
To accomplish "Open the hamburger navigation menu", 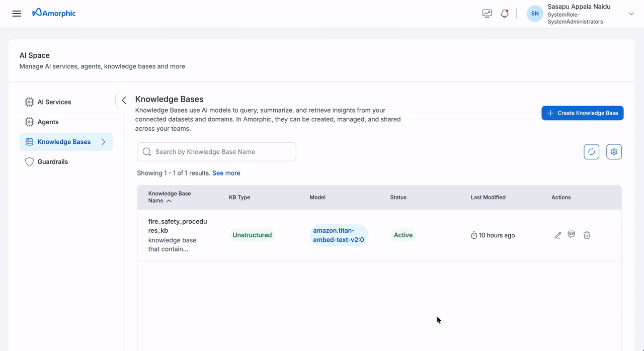I will [17, 13].
